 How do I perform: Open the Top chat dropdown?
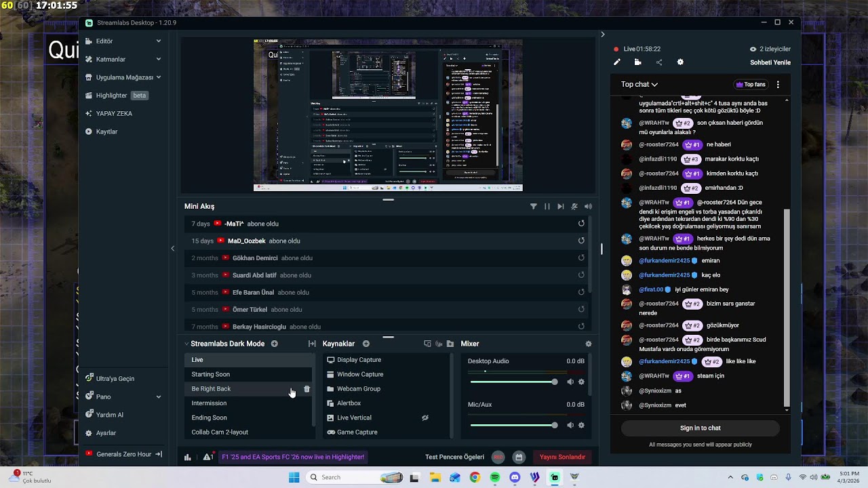[639, 85]
